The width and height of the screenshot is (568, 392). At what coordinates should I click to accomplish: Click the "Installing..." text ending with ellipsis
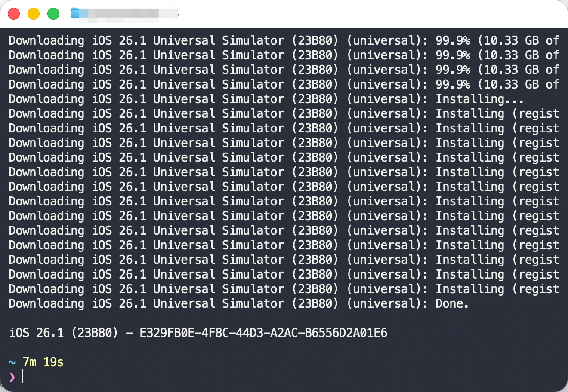coord(480,99)
